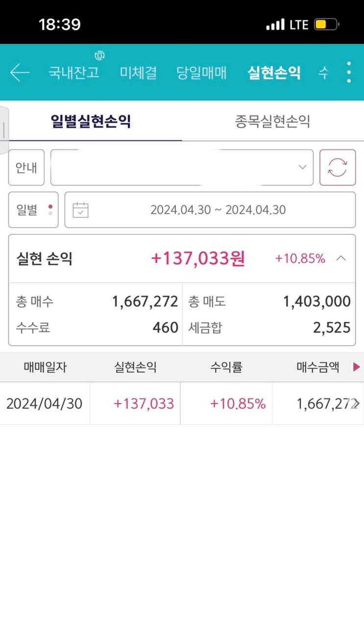Select the date range 2024.04.30 ~ 2024.04.30 field
The width and height of the screenshot is (364, 642).
[218, 210]
